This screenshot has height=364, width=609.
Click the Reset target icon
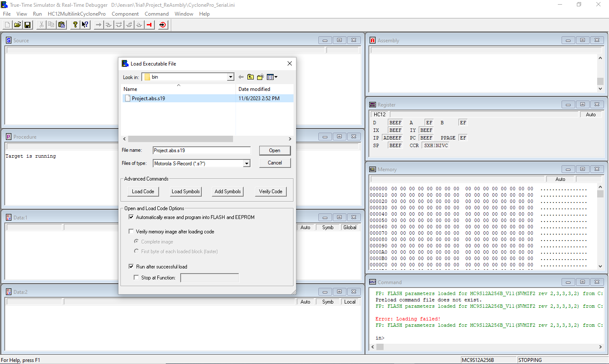[163, 25]
